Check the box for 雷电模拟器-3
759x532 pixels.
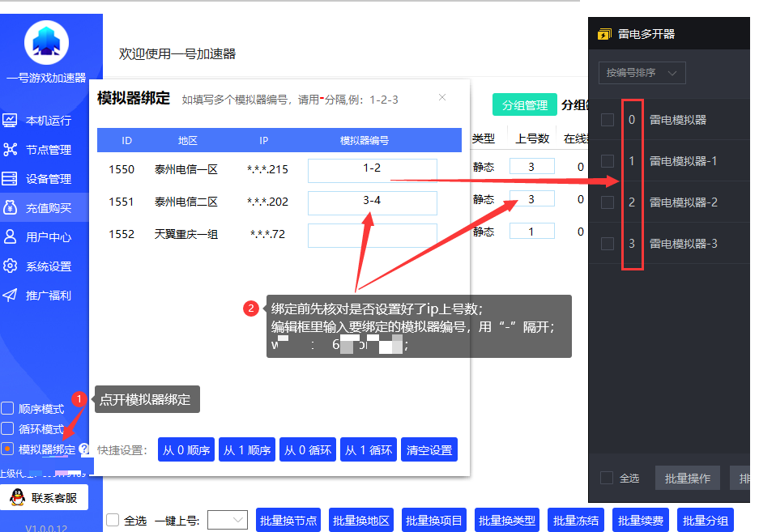click(x=607, y=244)
